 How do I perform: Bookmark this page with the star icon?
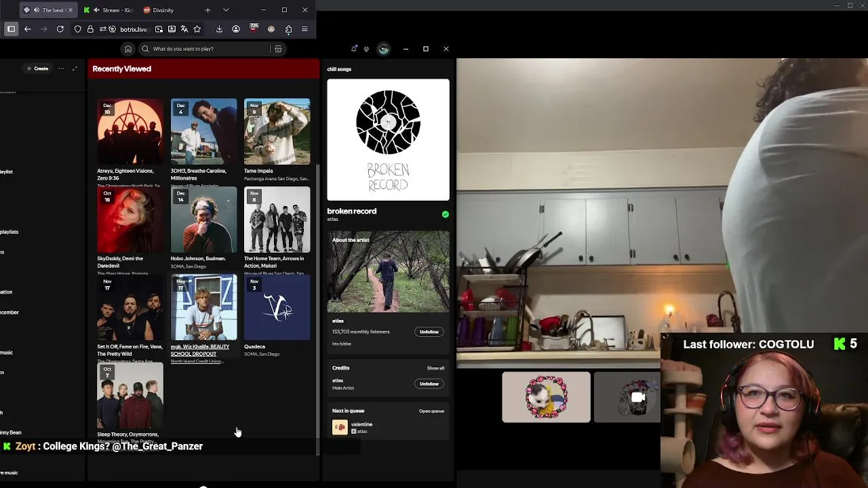(x=197, y=29)
